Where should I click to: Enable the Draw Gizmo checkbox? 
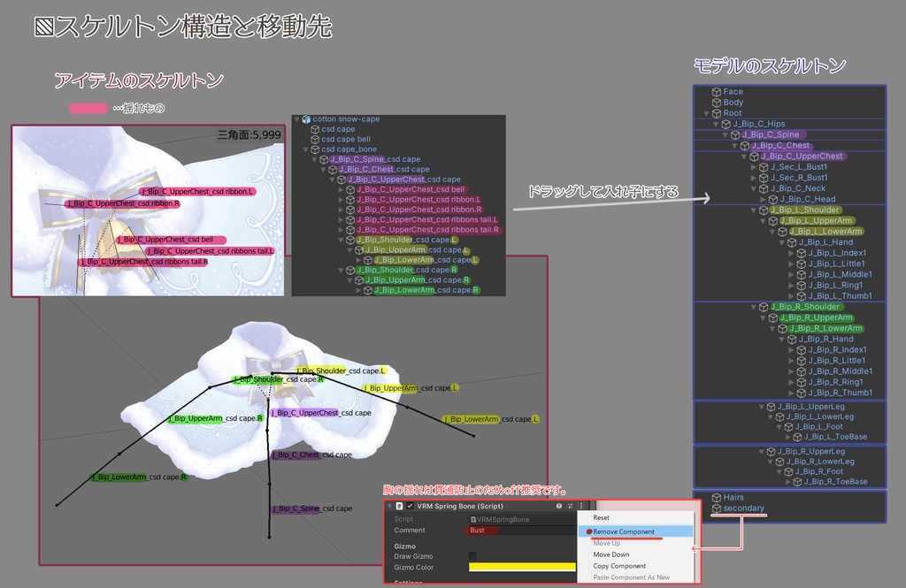[x=472, y=556]
